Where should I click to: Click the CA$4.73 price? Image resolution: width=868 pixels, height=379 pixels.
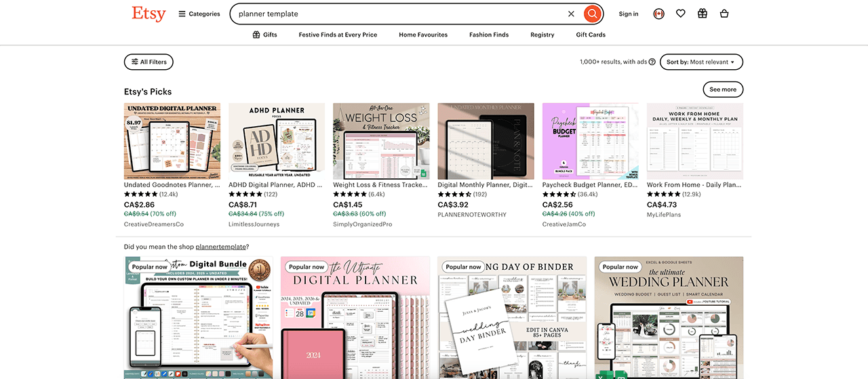click(662, 205)
